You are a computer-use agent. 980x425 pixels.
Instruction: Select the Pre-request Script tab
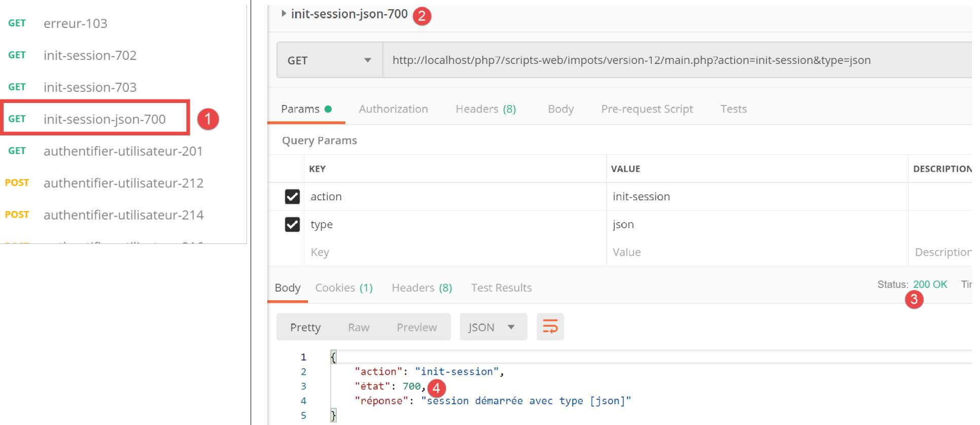(x=647, y=109)
